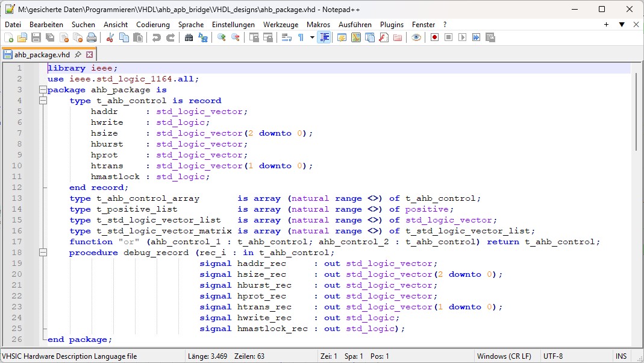Click the Windows (CR LF) status field
The width and height of the screenshot is (644, 363).
click(x=504, y=356)
